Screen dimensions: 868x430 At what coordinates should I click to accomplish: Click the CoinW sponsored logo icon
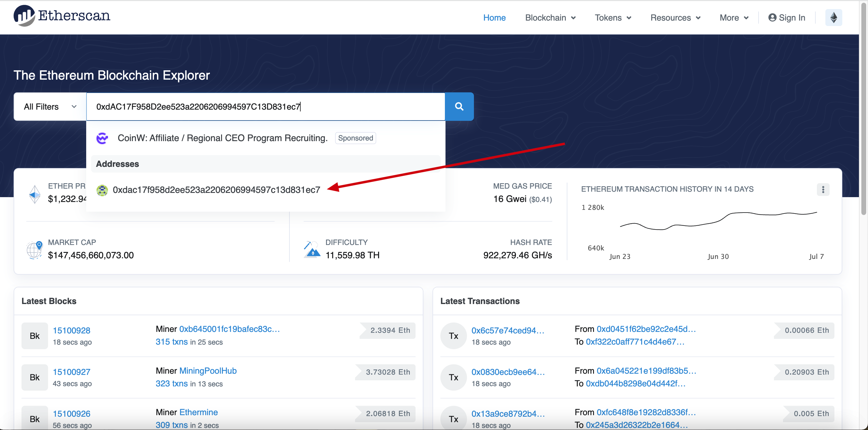[x=102, y=138]
